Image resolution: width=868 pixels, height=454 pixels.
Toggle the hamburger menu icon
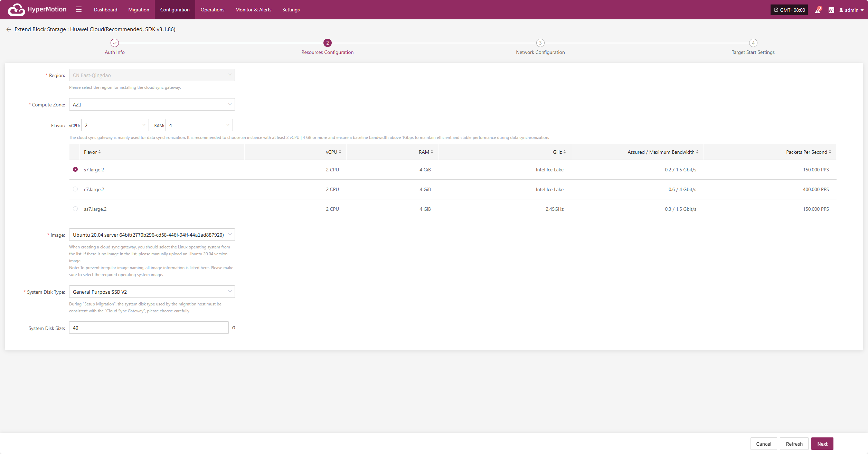click(x=79, y=10)
